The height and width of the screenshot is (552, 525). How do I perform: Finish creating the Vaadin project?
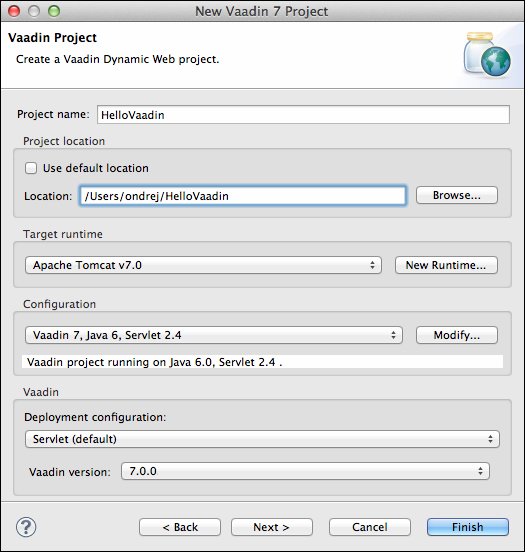click(468, 527)
